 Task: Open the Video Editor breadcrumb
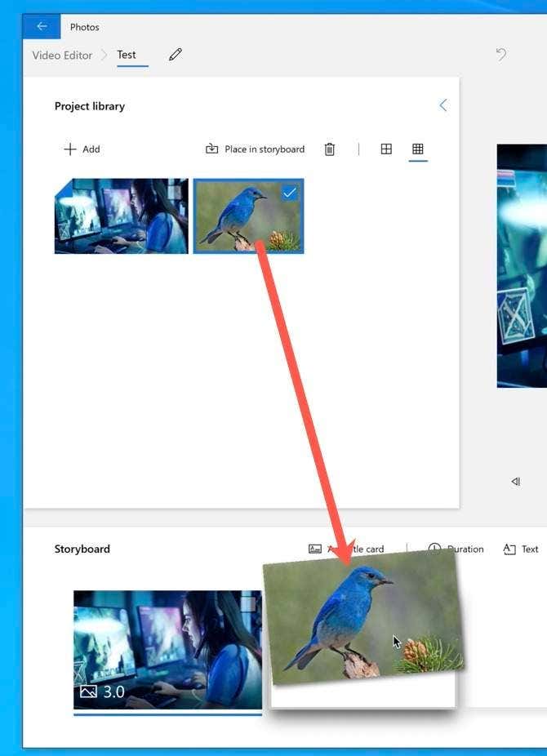pyautogui.click(x=62, y=55)
